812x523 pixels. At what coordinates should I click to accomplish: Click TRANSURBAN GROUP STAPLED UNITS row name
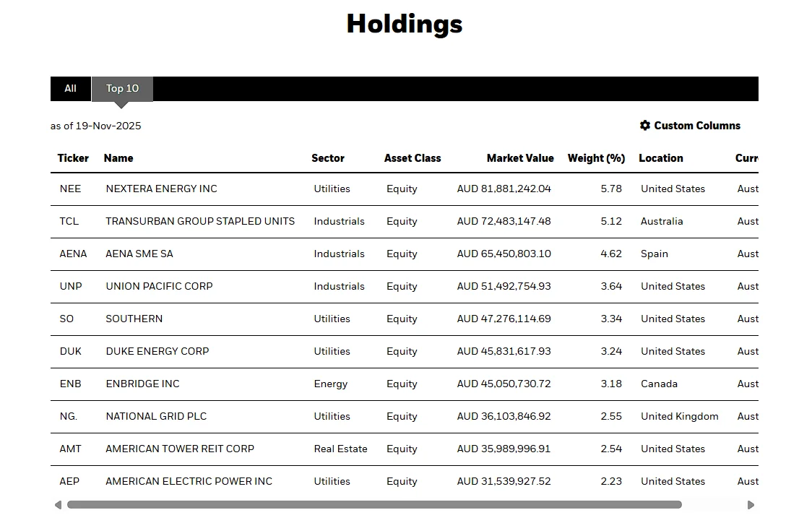point(200,221)
